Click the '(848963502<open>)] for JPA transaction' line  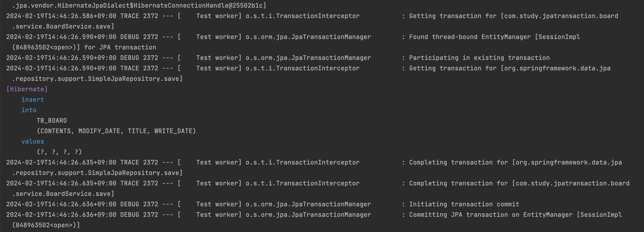[84, 47]
